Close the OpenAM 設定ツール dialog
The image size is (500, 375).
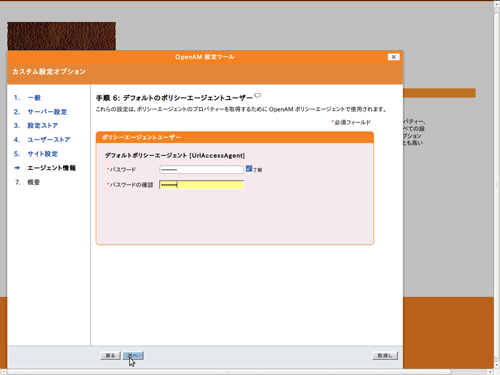click(394, 57)
